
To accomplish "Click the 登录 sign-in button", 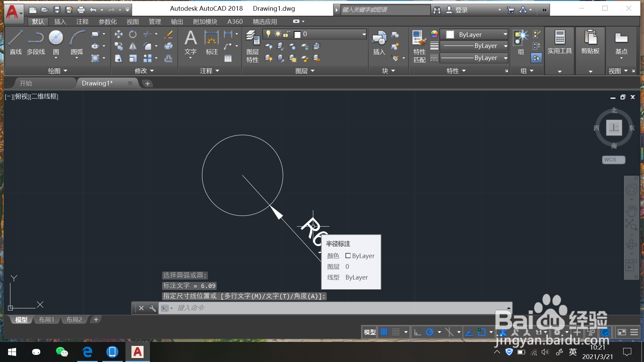I will [461, 10].
